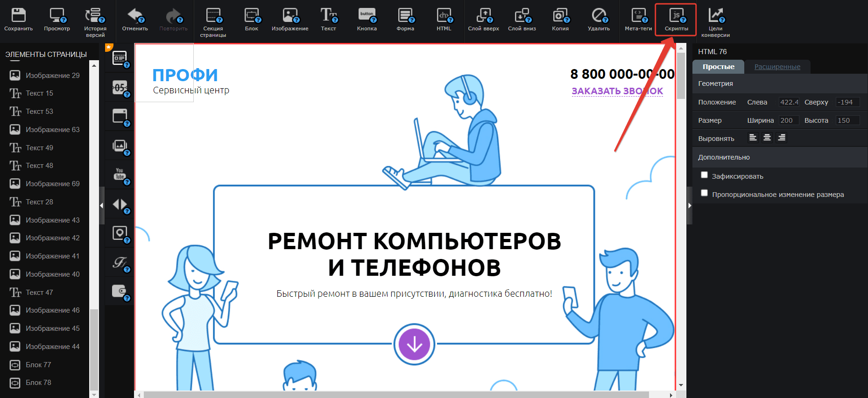The width and height of the screenshot is (868, 398).
Task: Open the Просмотр preview
Action: click(x=57, y=20)
